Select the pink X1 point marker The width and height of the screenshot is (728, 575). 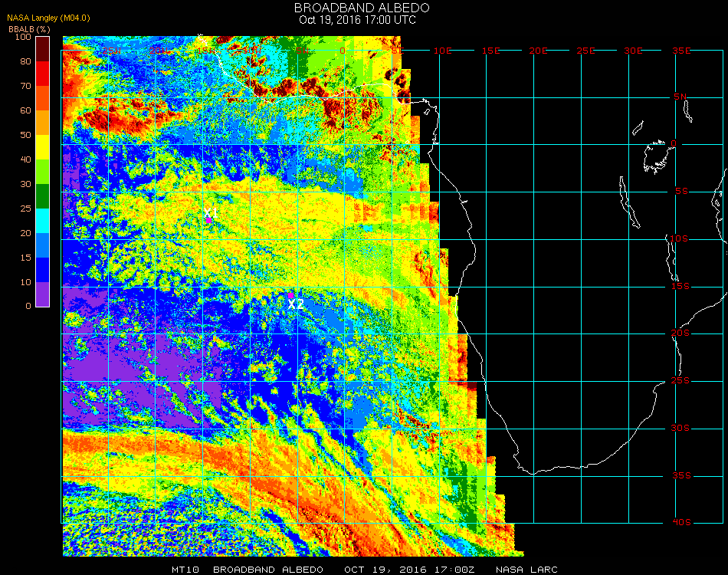209,220
